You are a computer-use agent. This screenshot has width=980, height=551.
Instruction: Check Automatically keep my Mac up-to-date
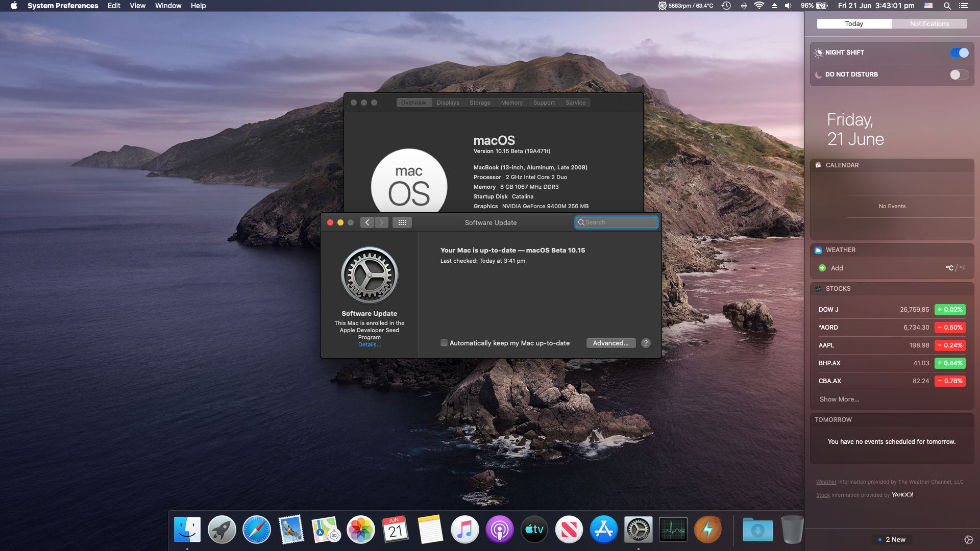[444, 343]
